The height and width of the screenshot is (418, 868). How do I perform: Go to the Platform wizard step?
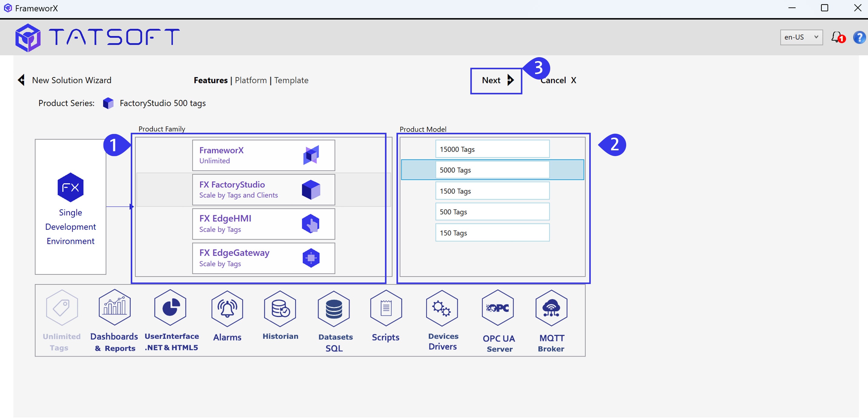click(251, 80)
